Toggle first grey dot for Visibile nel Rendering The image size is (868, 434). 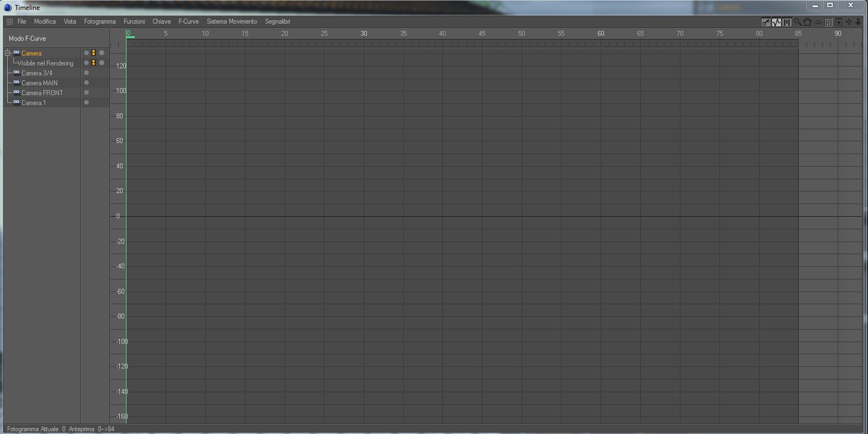(x=86, y=63)
